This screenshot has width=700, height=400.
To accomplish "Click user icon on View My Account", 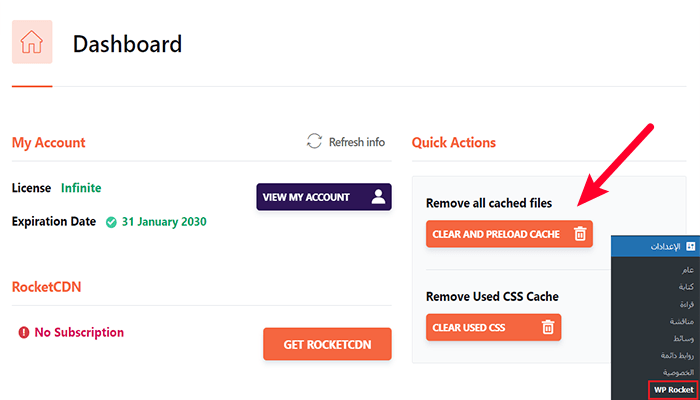I will pos(378,197).
